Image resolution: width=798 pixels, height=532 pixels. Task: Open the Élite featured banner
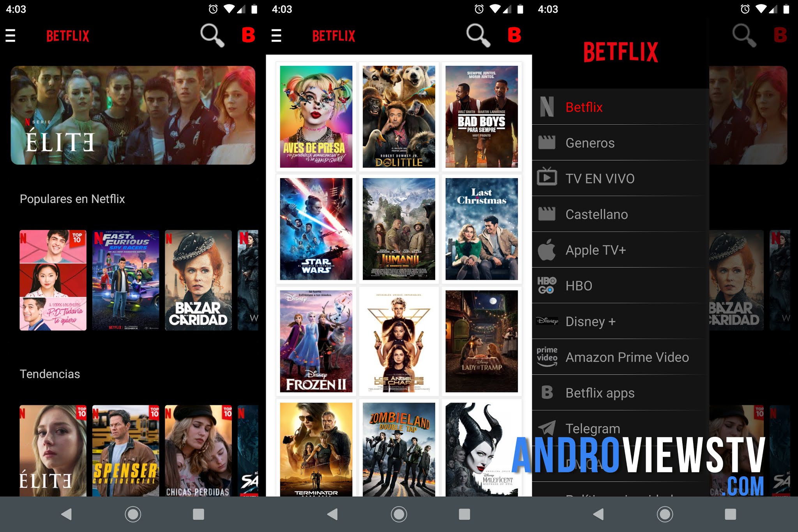tap(133, 115)
